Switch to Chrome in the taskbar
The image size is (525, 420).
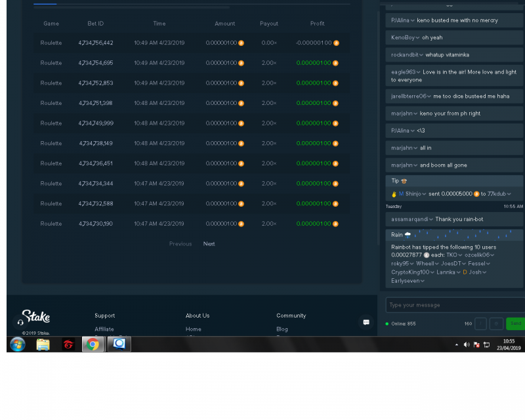click(93, 345)
